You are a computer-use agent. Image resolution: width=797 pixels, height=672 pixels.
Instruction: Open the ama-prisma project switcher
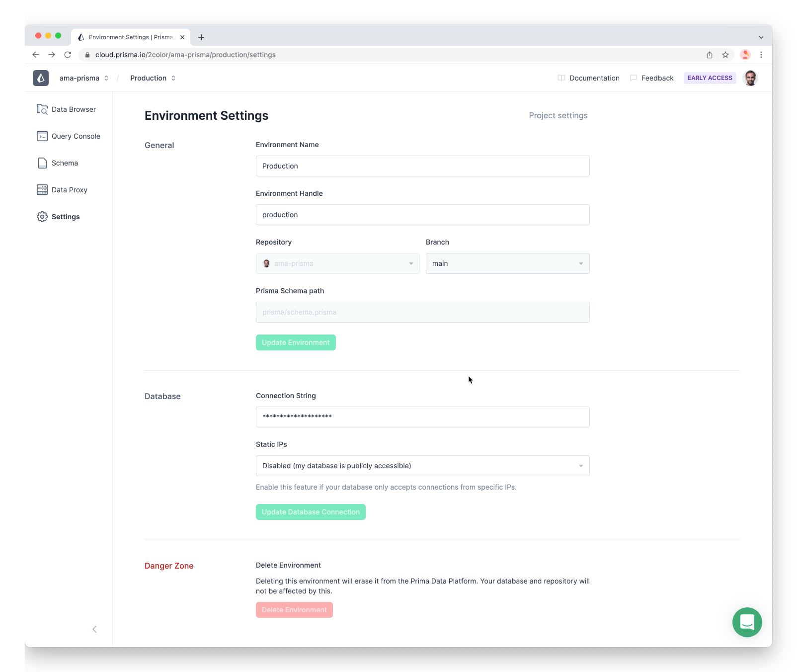(83, 78)
